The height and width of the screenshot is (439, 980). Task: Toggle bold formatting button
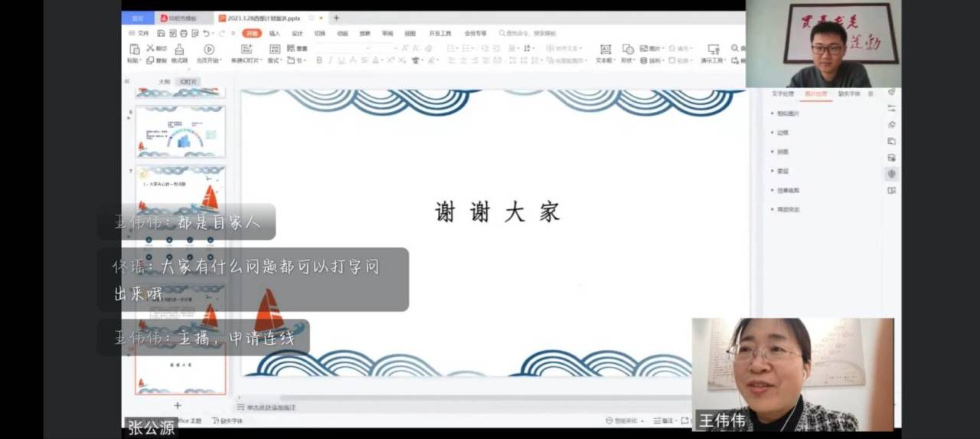tap(319, 61)
